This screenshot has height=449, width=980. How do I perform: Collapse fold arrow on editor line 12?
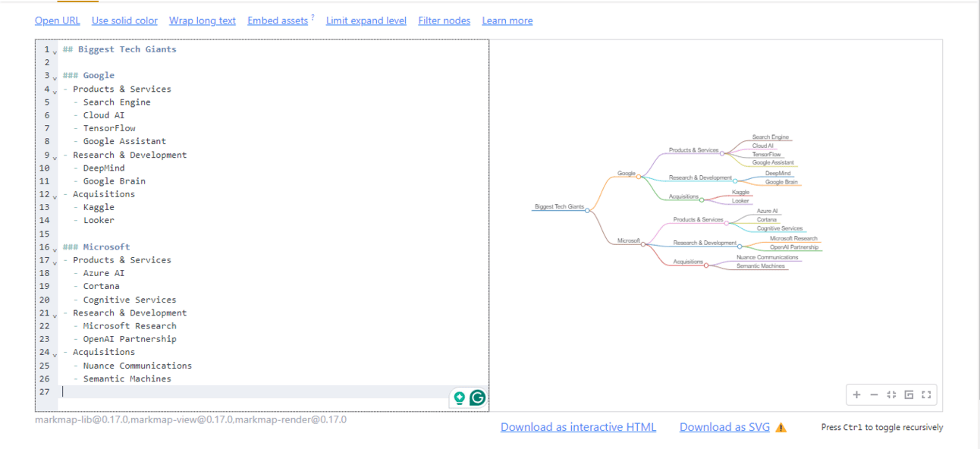55,196
